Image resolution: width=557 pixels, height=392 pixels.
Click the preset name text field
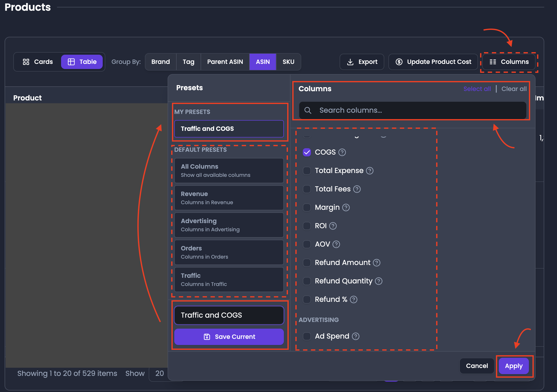coord(229,315)
